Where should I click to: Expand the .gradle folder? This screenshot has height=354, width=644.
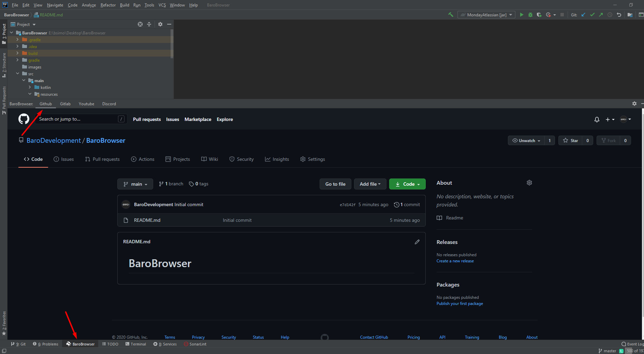tap(17, 40)
